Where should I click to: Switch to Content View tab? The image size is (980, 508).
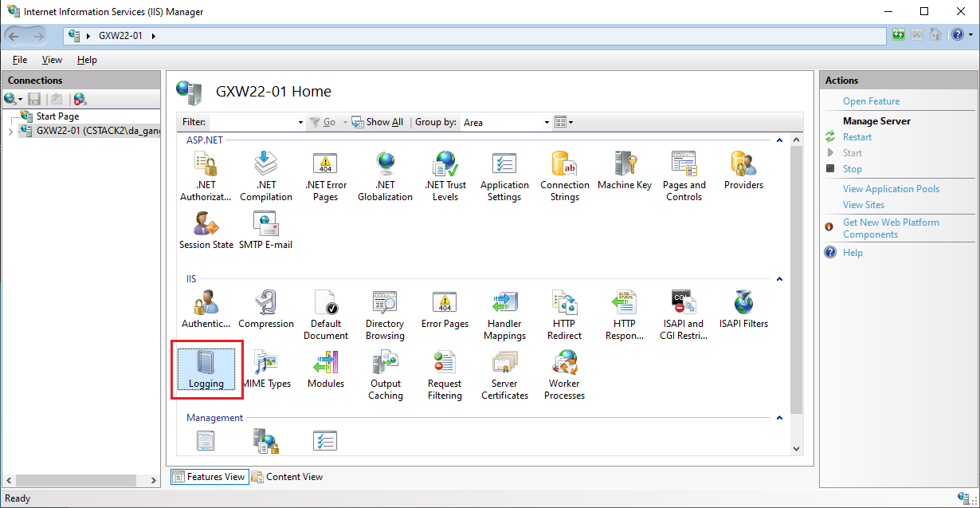point(288,477)
